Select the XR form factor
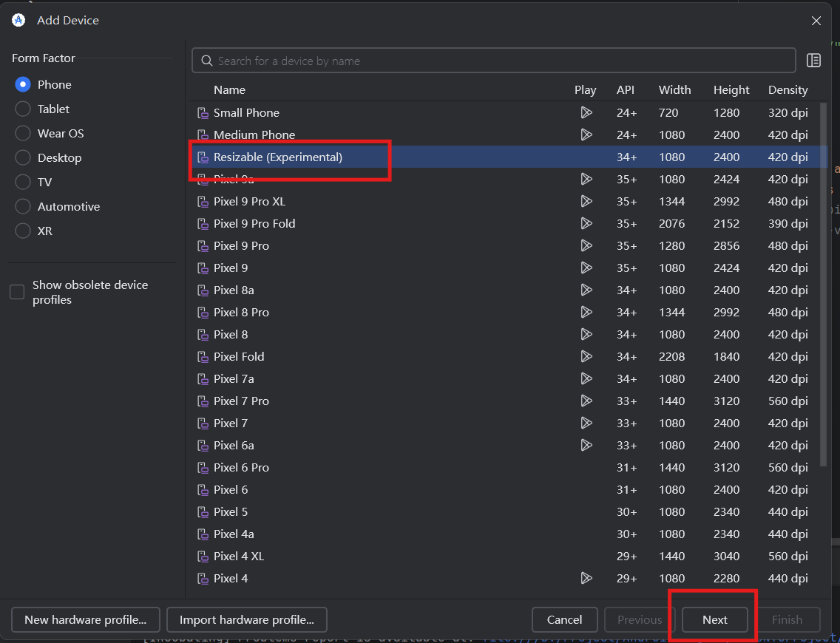The height and width of the screenshot is (643, 840). point(22,231)
